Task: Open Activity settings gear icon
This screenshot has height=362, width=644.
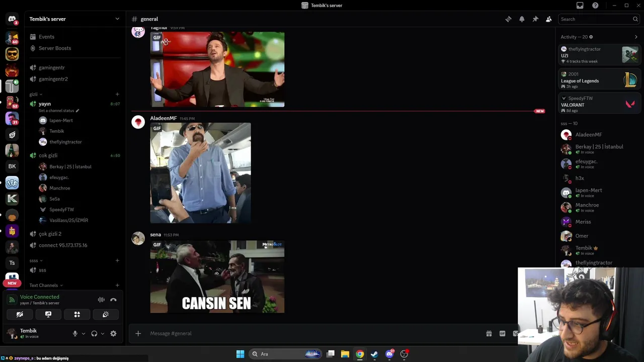Action: click(x=591, y=37)
